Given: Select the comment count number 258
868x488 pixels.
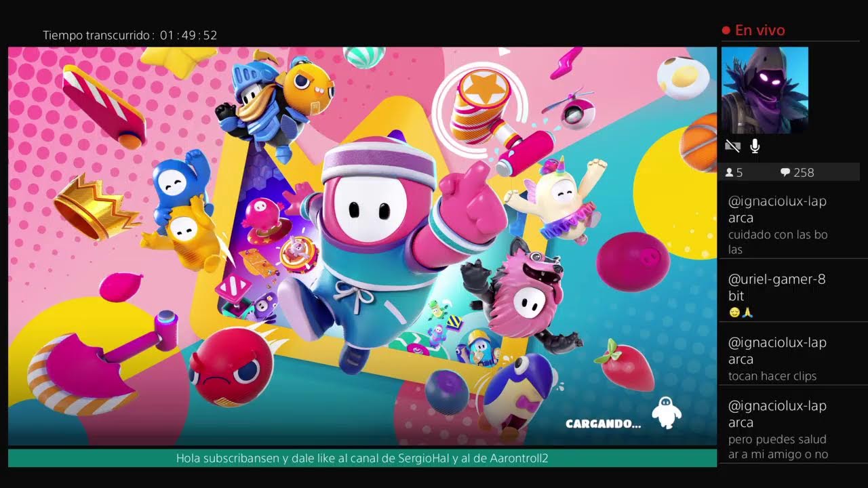Looking at the screenshot, I should pos(804,173).
